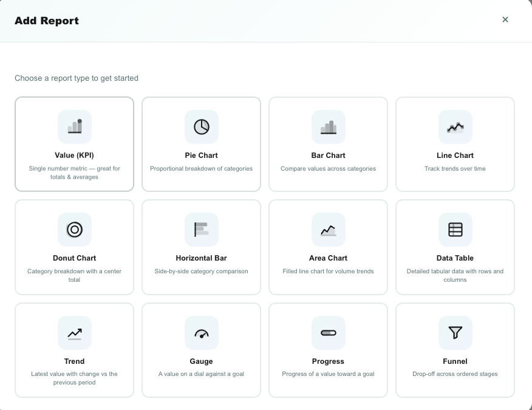Click the Gauge dial icon
Image resolution: width=532 pixels, height=410 pixels.
(x=201, y=333)
